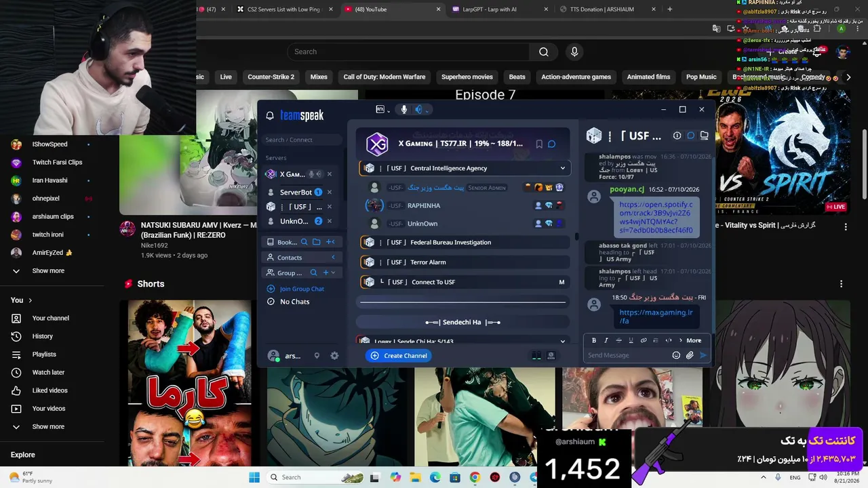
Task: Click the Send Message input field
Action: (x=627, y=355)
